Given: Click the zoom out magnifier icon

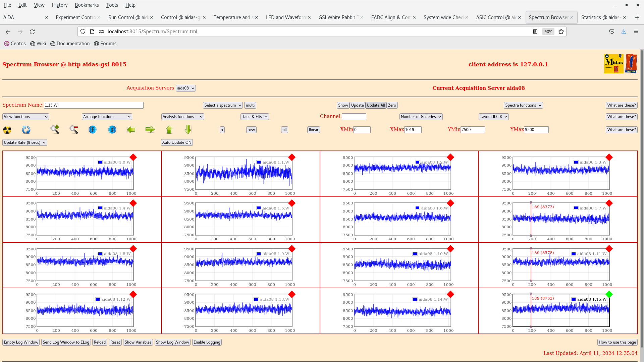Looking at the screenshot, I should [x=74, y=129].
